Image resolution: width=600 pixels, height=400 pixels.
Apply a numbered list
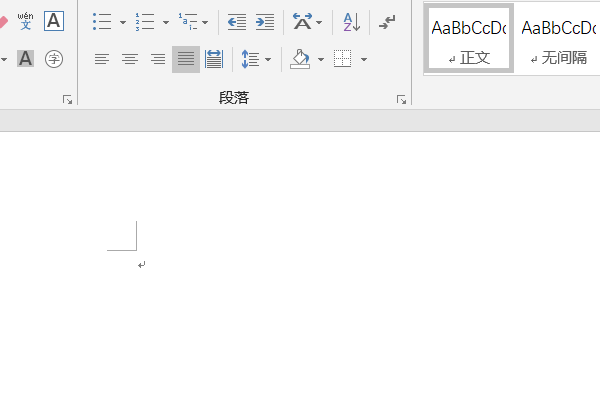145,21
